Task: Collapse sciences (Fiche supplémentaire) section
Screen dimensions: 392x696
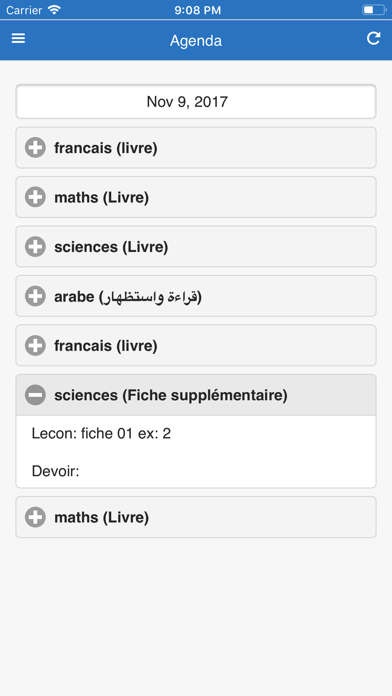Action: [x=196, y=395]
